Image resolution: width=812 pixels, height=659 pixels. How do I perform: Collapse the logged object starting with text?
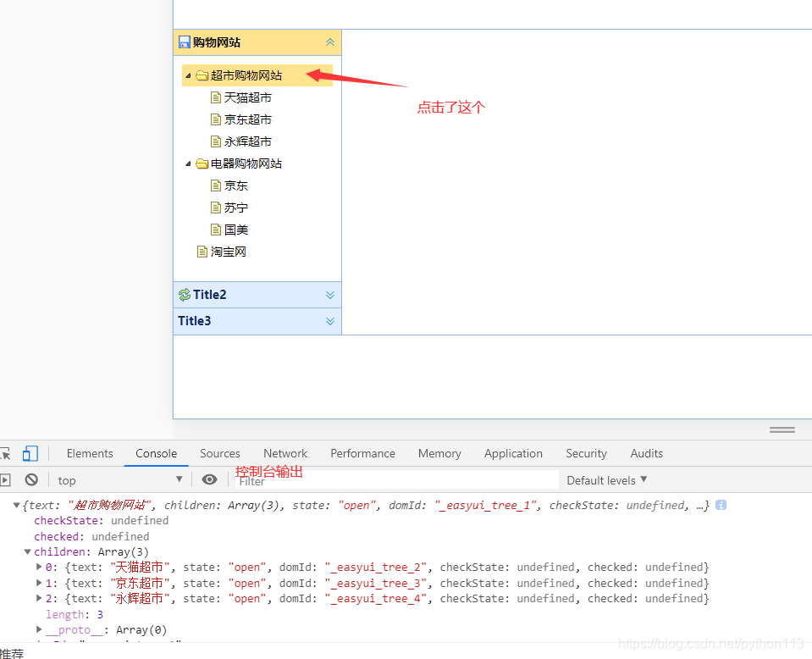[17, 505]
